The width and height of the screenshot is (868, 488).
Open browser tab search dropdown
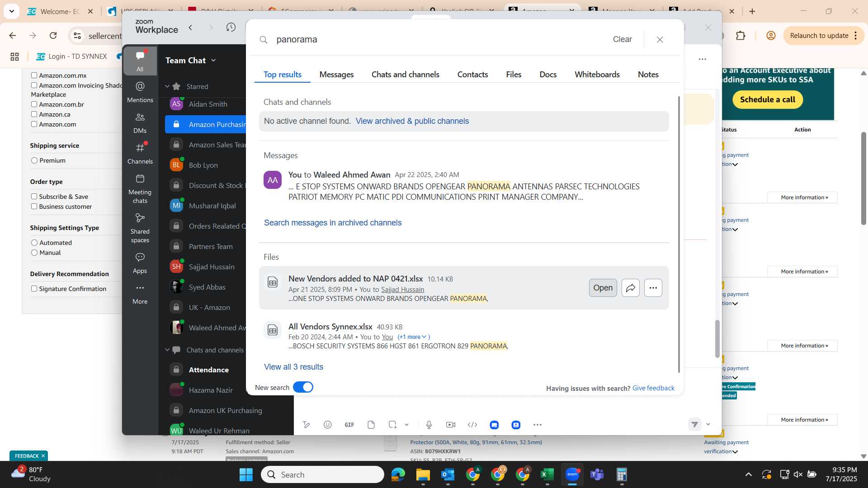[x=11, y=11]
